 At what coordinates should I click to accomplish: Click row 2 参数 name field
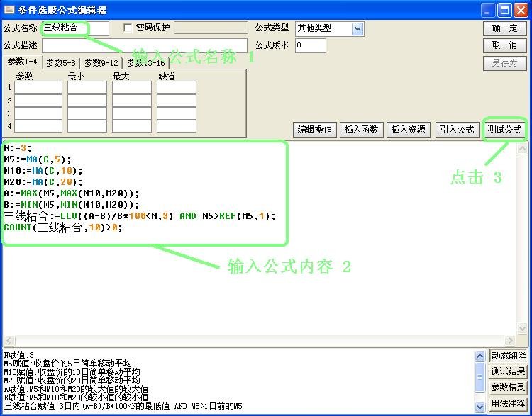pos(38,101)
